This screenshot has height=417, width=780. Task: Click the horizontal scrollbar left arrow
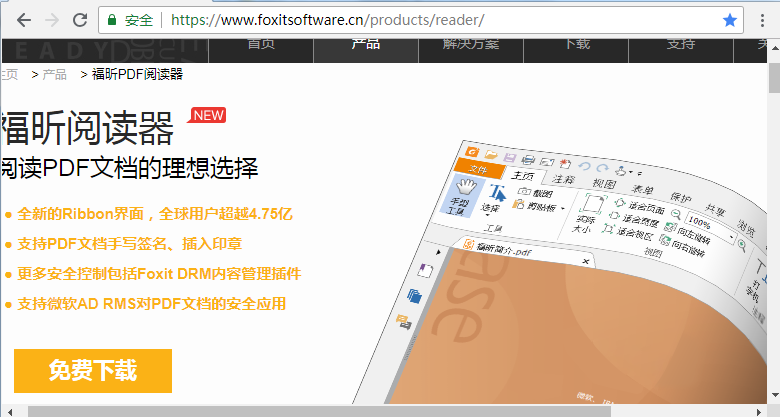click(11, 412)
